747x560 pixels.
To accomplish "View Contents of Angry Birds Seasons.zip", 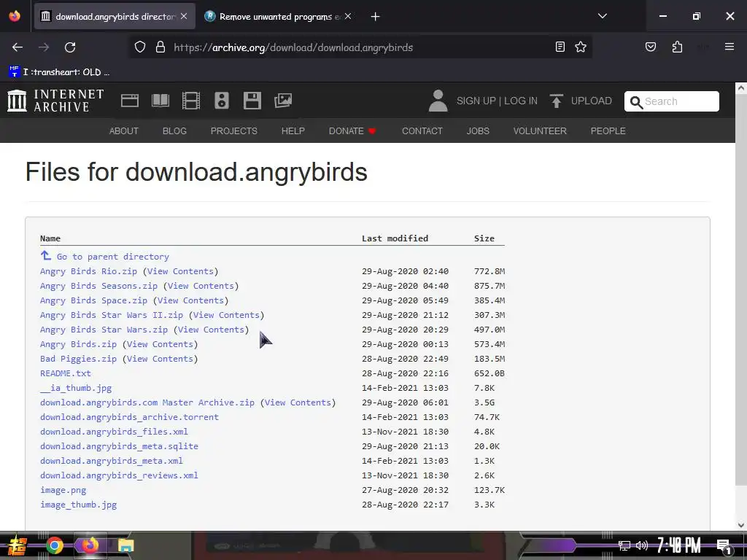I will (x=201, y=286).
